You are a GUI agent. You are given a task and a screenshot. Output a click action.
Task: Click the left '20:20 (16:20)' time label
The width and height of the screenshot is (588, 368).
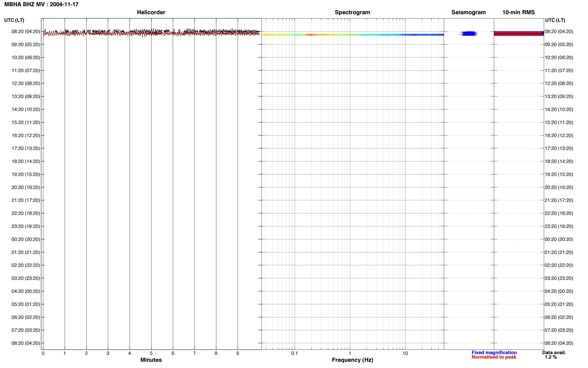[x=26, y=187]
